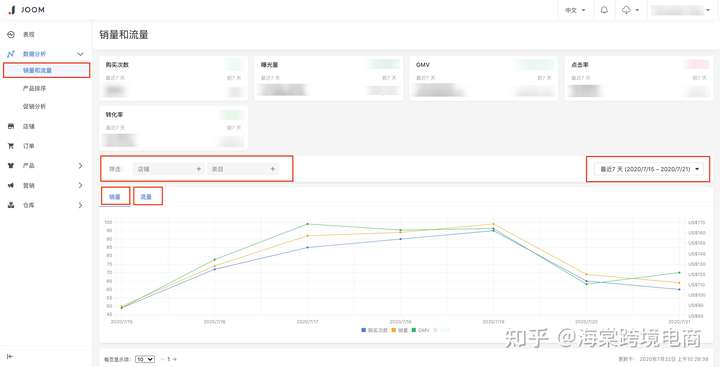
Task: Go to the next page arrow
Action: click(174, 359)
